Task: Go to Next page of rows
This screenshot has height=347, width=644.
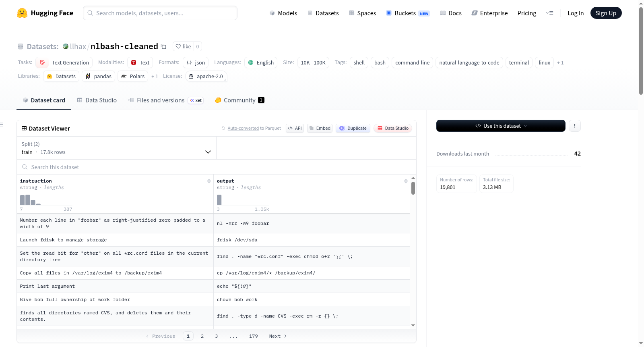Action: pos(278,336)
